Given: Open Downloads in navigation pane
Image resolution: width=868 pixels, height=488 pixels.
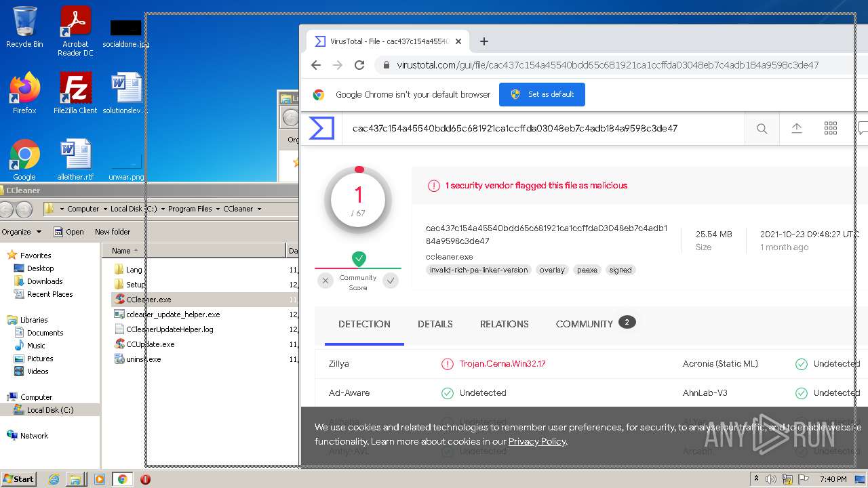Looking at the screenshot, I should coord(39,281).
